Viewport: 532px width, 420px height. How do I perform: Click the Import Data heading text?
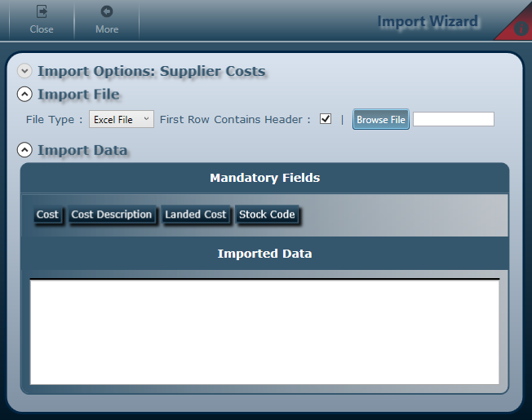[82, 150]
